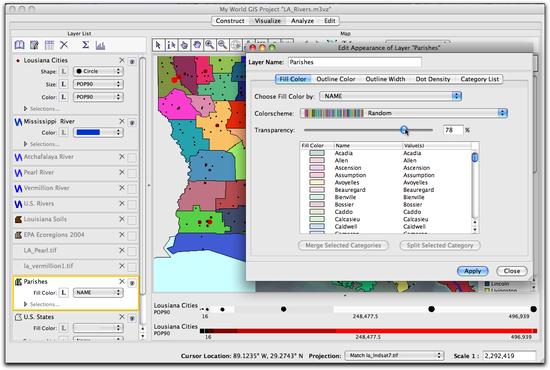Switch to the Analyze mode tab
The image size is (550, 370).
pyautogui.click(x=302, y=21)
